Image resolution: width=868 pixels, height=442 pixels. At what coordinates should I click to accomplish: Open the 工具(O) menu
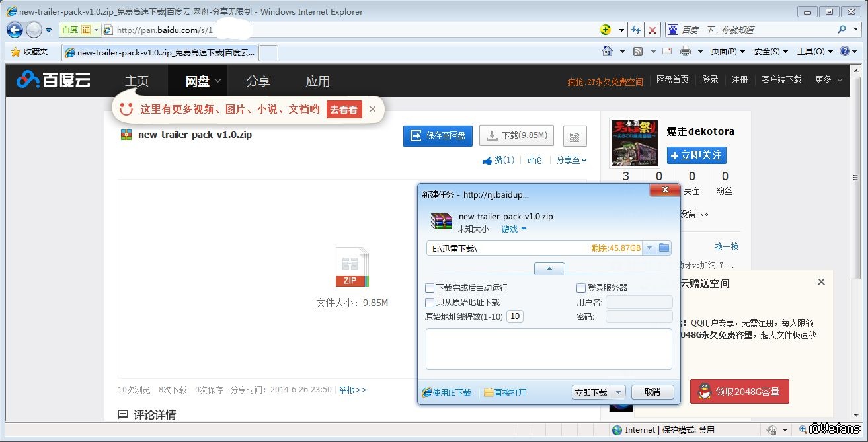coord(814,51)
